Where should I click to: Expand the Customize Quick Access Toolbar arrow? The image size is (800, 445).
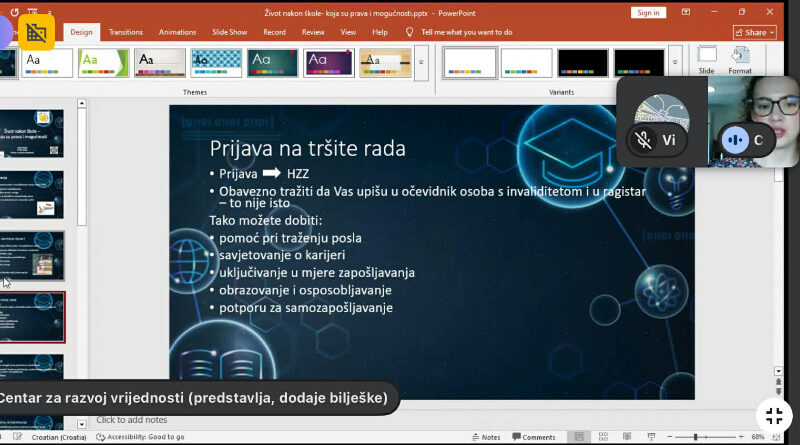pyautogui.click(x=49, y=12)
